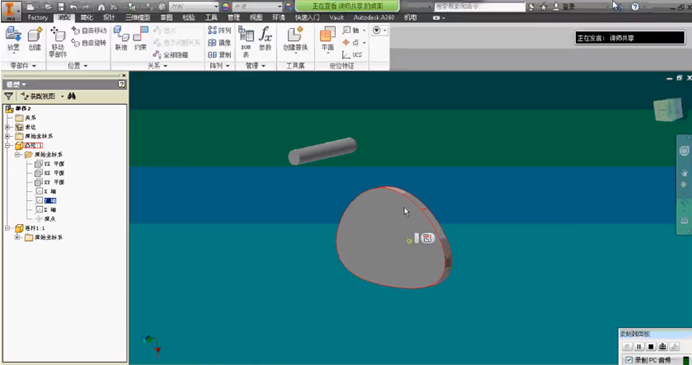Choose the Constrain (约束) tool
This screenshot has width=692, height=365.
140,38
